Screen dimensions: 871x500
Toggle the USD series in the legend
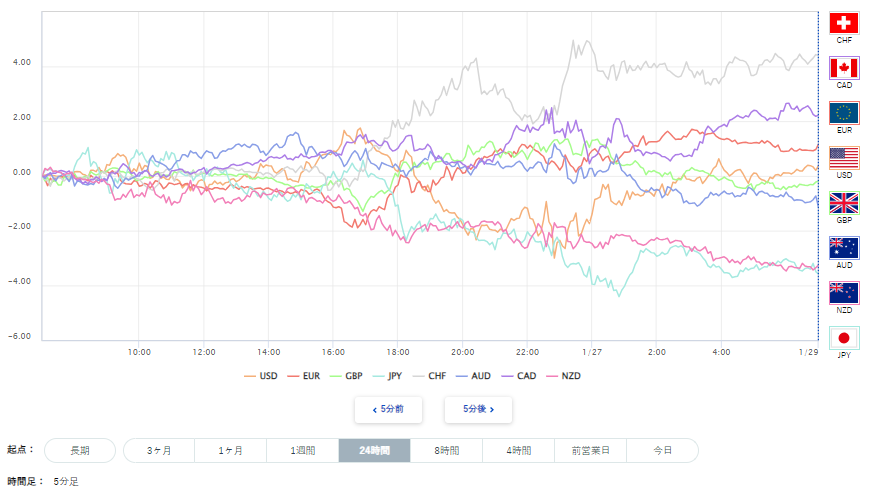click(x=261, y=376)
